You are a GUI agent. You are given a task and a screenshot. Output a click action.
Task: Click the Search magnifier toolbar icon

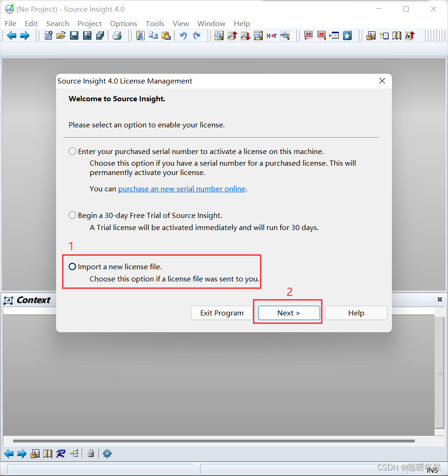pyautogui.click(x=219, y=35)
